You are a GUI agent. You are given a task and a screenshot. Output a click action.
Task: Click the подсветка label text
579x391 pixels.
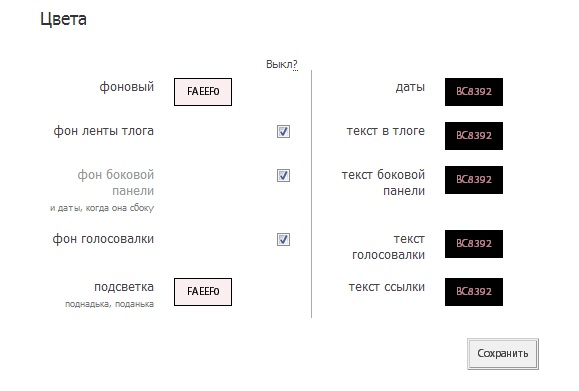(124, 287)
